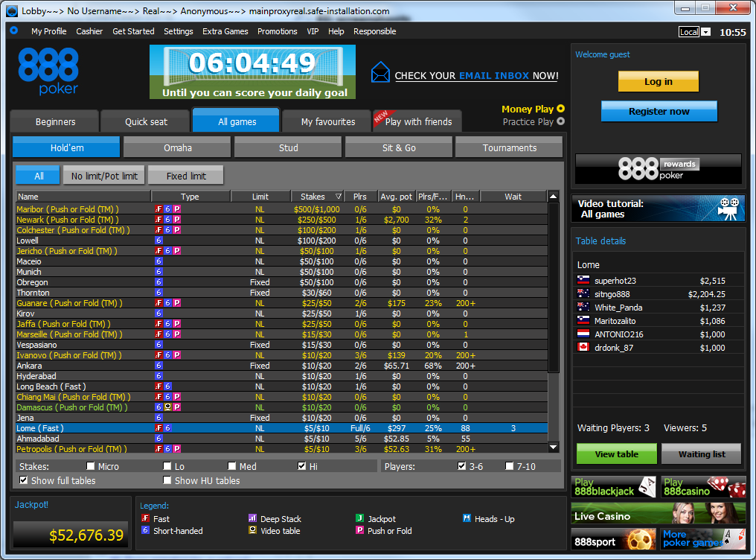Click Push or Fold icon in Maribor row
This screenshot has width=756, height=560.
(x=177, y=209)
